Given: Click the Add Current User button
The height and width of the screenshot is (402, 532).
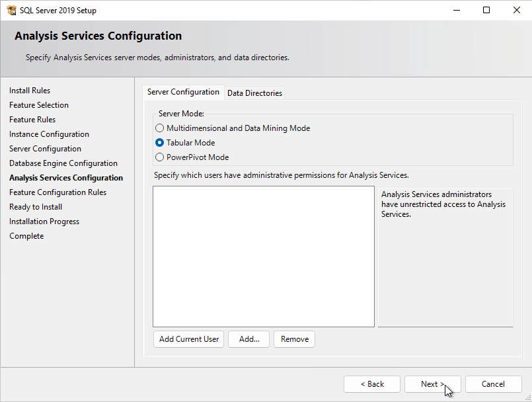Looking at the screenshot, I should [x=188, y=339].
